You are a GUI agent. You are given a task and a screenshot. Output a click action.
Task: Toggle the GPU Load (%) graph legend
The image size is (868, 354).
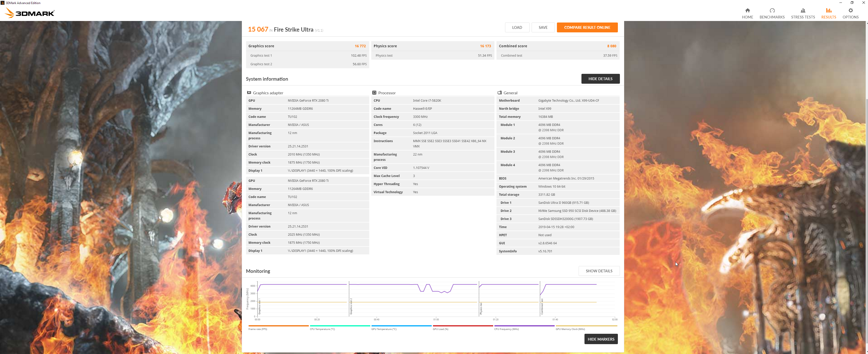click(463, 326)
